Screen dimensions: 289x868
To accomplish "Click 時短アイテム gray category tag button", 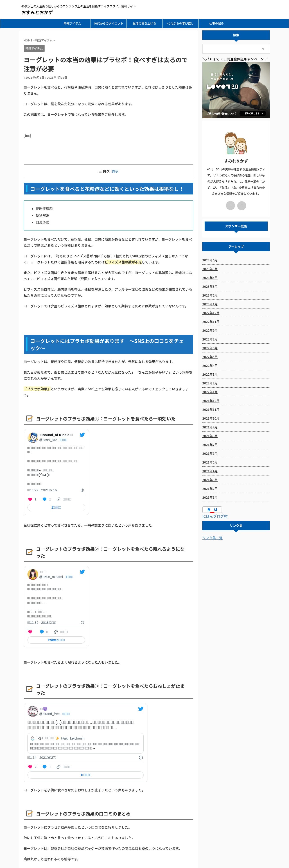I will tap(34, 48).
